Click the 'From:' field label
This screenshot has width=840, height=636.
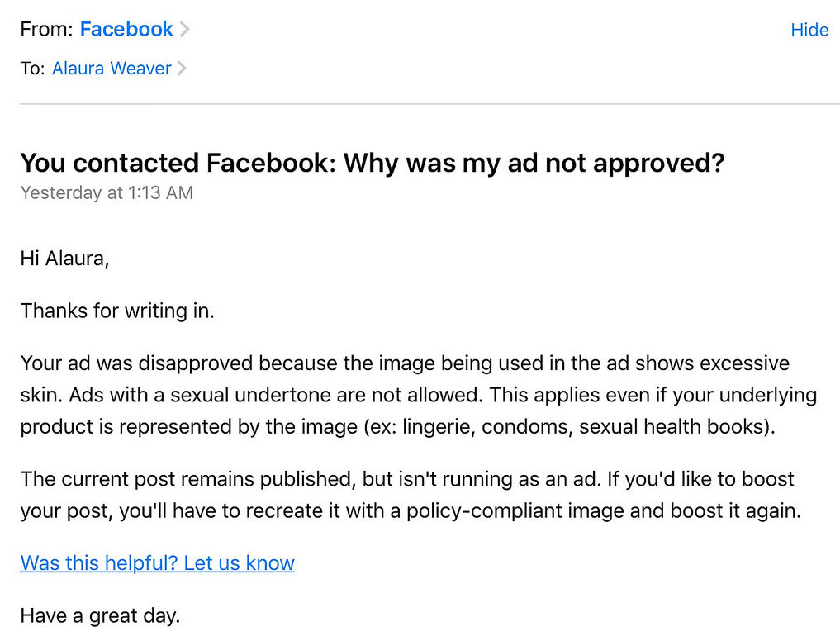point(46,30)
